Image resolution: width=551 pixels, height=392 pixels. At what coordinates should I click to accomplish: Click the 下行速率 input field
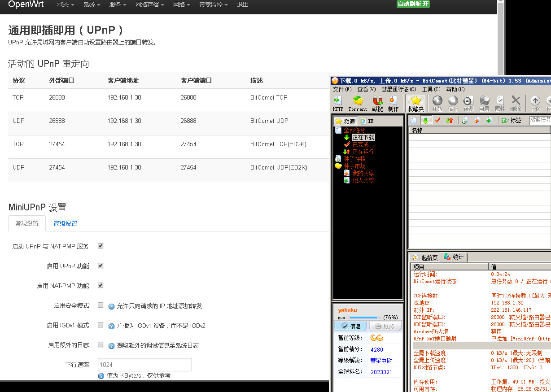pyautogui.click(x=145, y=365)
